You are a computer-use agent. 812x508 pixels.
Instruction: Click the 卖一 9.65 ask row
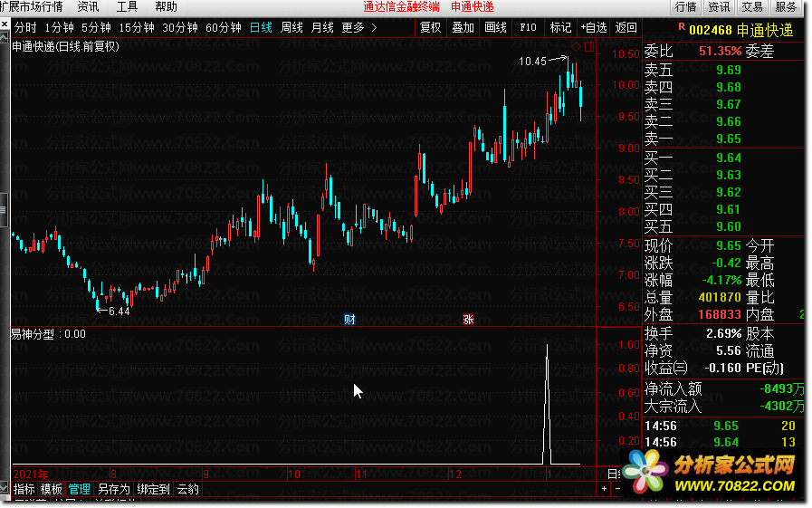click(693, 139)
